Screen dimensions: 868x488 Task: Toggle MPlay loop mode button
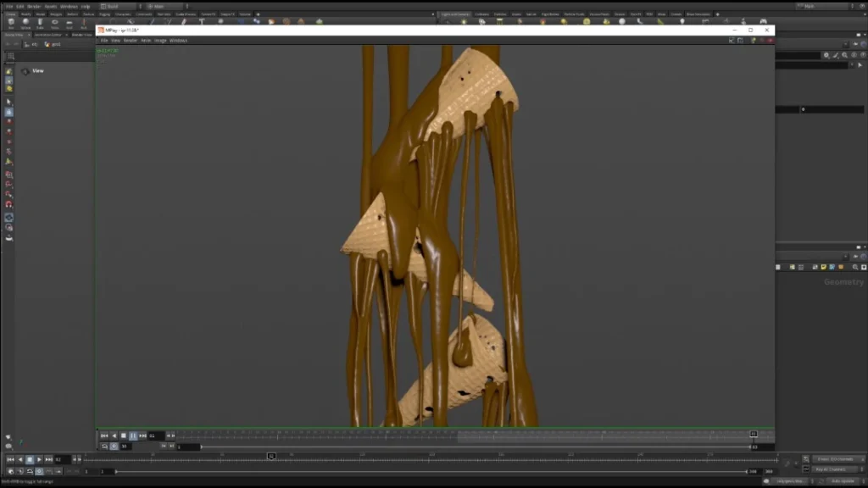coord(104,446)
